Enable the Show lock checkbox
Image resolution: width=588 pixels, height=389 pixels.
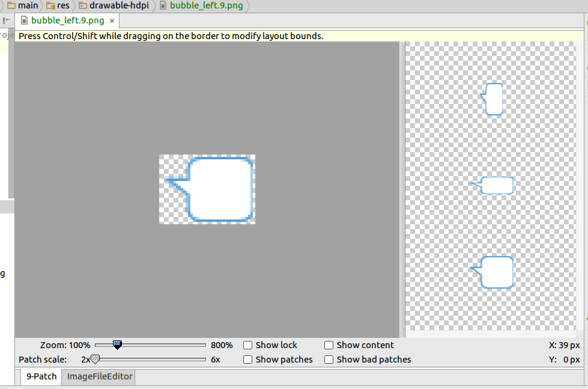(x=247, y=345)
